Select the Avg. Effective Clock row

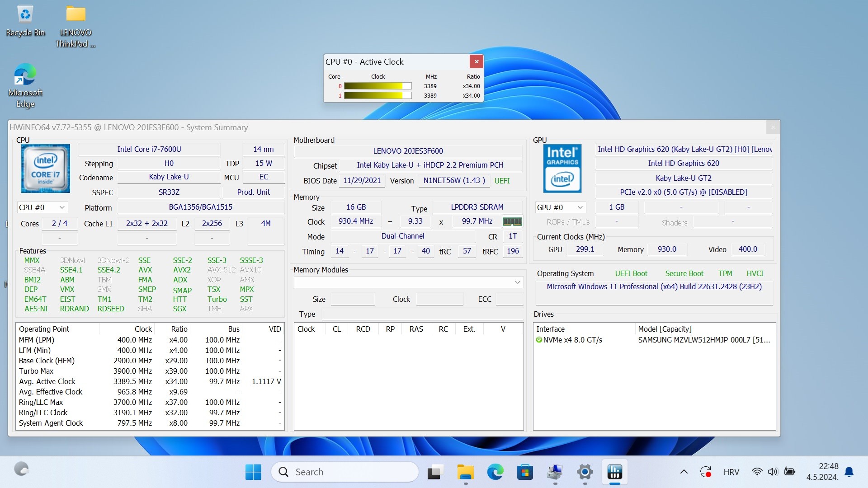[150, 392]
